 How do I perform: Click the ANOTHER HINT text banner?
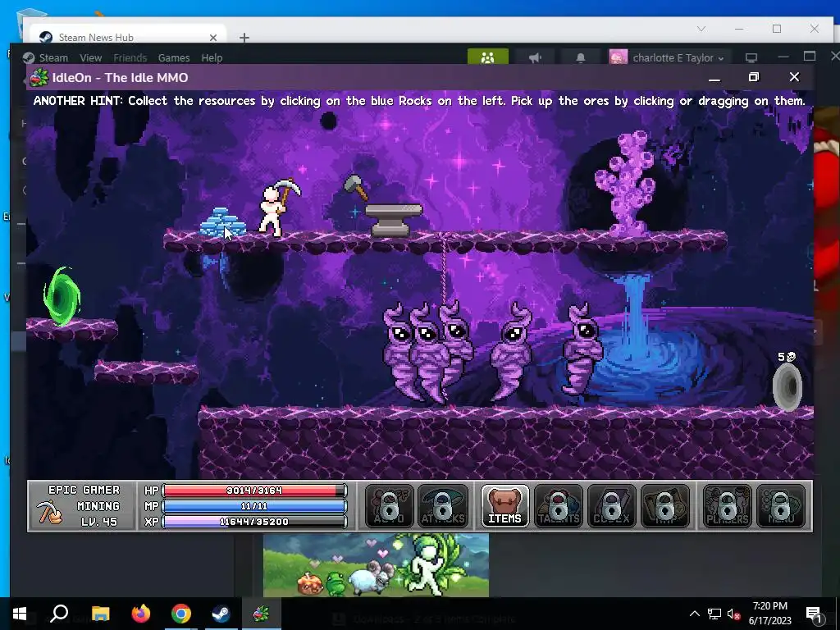click(419, 101)
